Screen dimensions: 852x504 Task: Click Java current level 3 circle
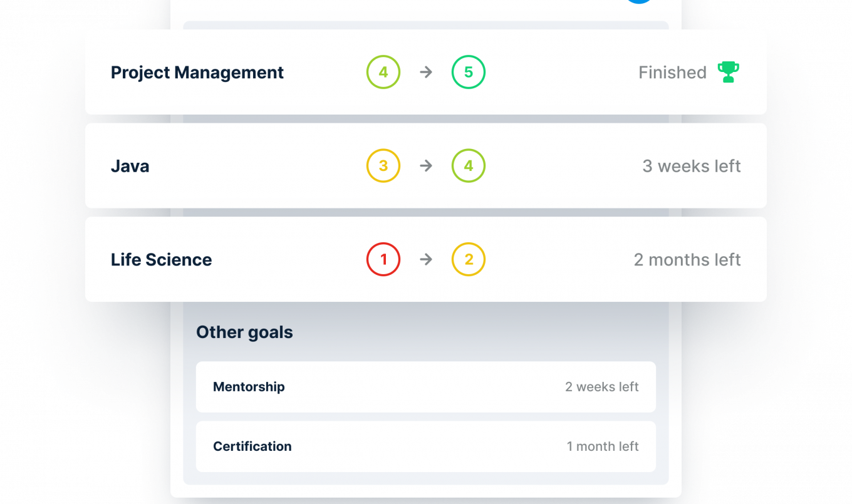point(383,166)
